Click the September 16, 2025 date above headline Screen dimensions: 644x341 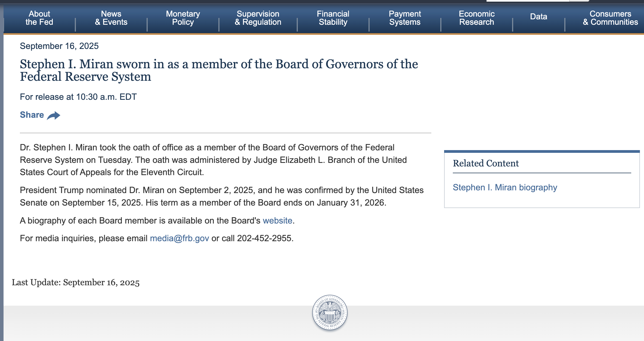pos(59,46)
